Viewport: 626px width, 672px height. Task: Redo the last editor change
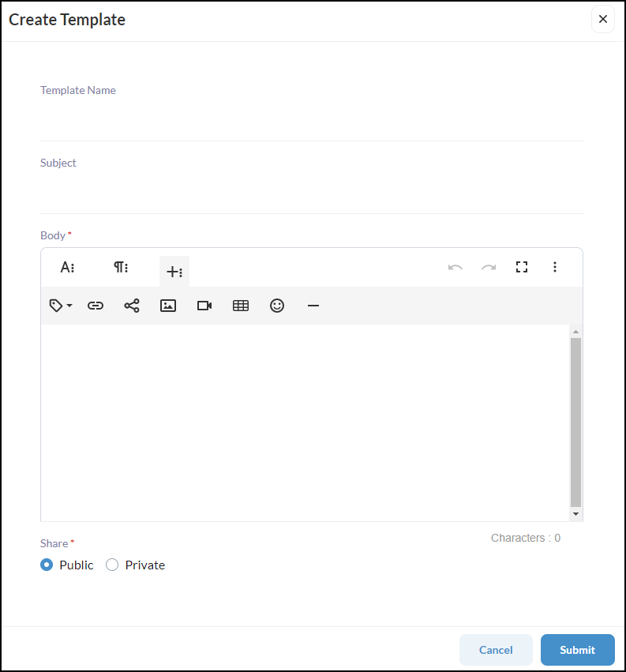(489, 267)
